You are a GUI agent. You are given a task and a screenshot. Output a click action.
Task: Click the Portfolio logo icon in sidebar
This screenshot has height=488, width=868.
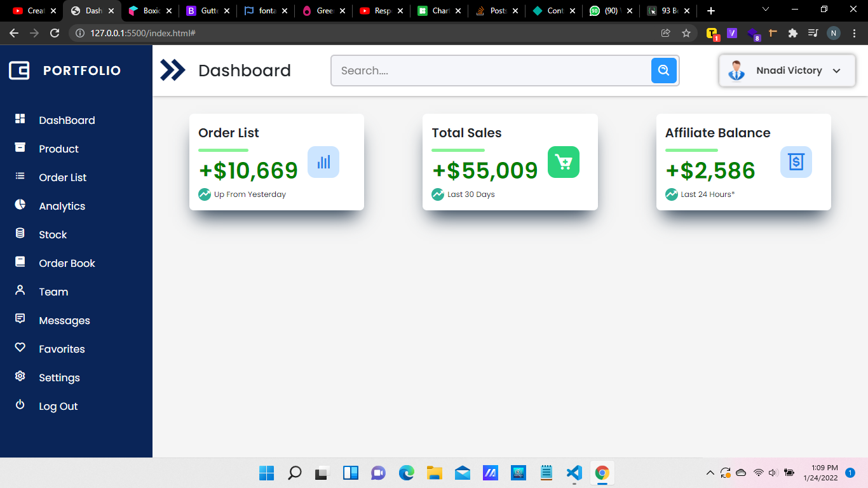click(20, 71)
